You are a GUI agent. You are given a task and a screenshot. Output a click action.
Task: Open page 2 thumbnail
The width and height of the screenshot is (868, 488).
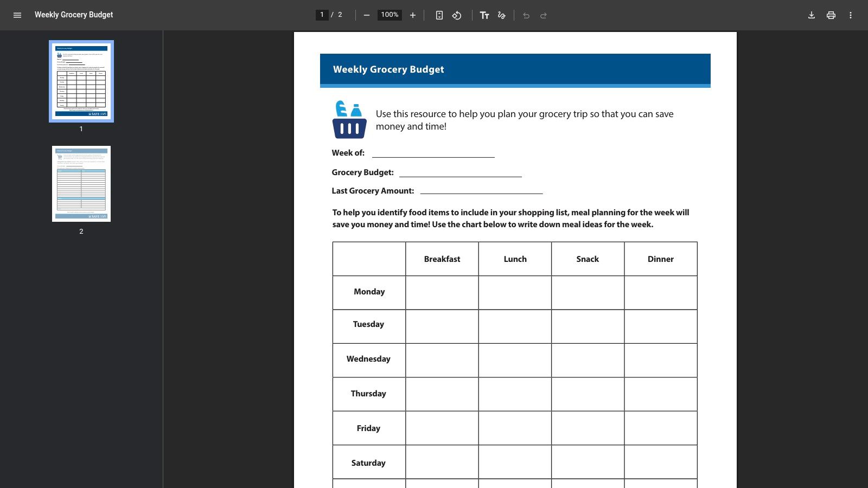(81, 184)
